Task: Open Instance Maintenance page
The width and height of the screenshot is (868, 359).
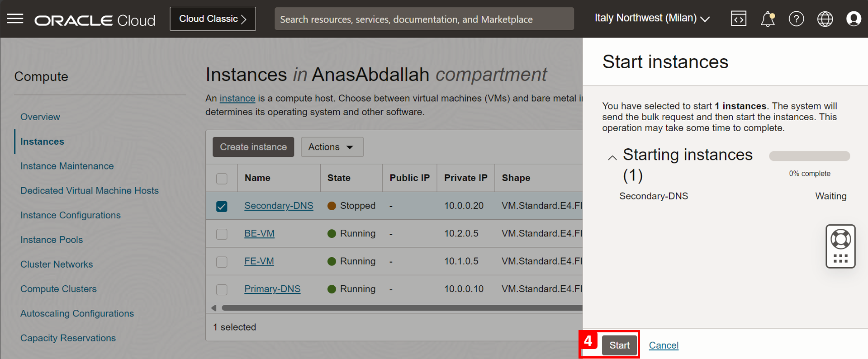Action: click(x=67, y=166)
